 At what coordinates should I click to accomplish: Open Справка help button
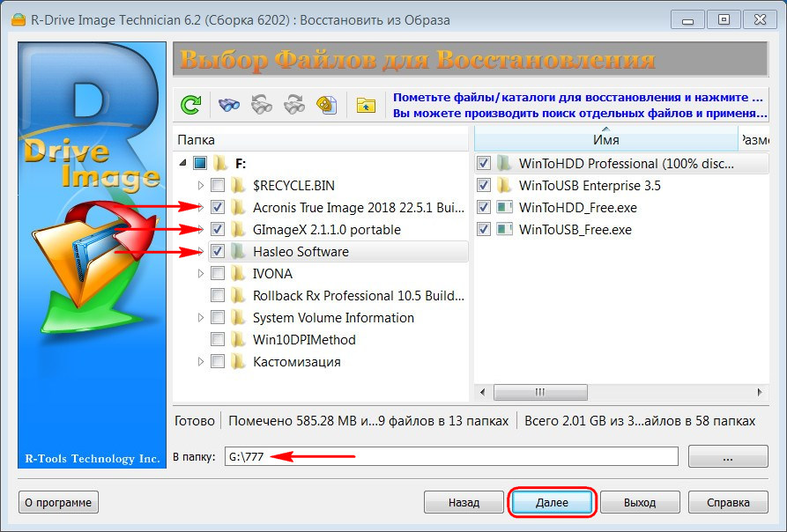(x=728, y=502)
